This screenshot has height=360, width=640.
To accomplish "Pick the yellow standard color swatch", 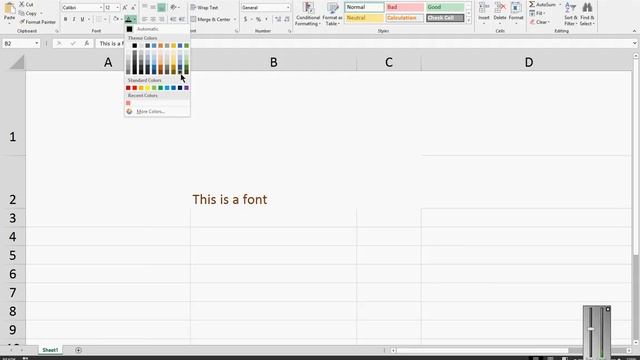I will 147,88.
